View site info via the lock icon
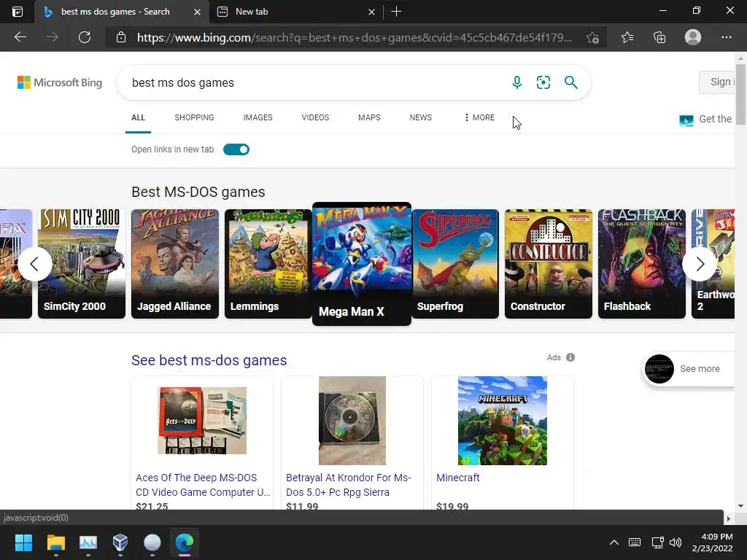The height and width of the screenshot is (560, 747). 121,37
